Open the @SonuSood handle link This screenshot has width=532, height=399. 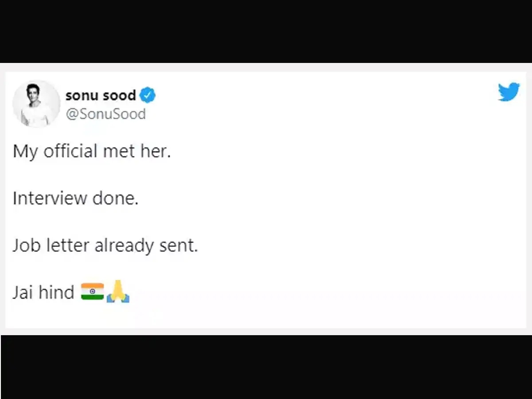pyautogui.click(x=106, y=114)
